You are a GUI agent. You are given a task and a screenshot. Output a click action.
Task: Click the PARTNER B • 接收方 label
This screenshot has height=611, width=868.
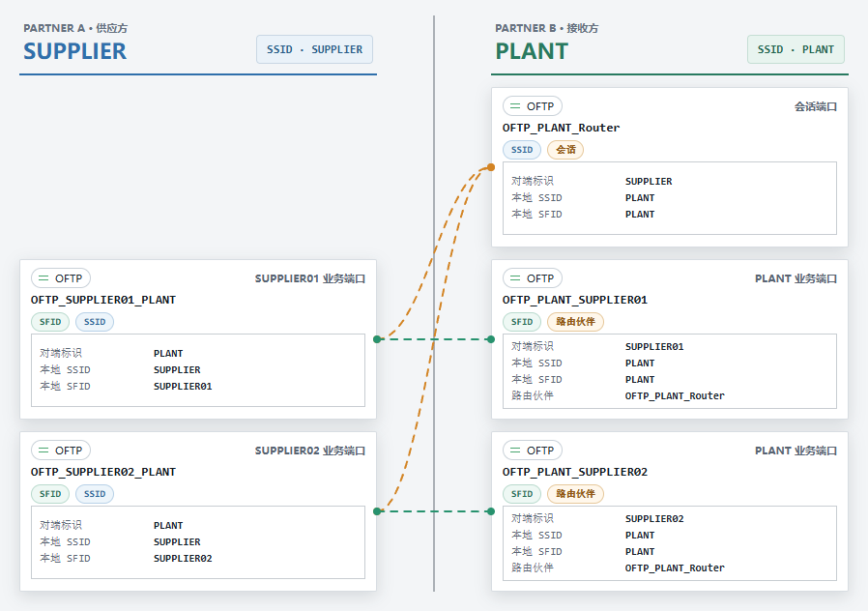point(546,28)
